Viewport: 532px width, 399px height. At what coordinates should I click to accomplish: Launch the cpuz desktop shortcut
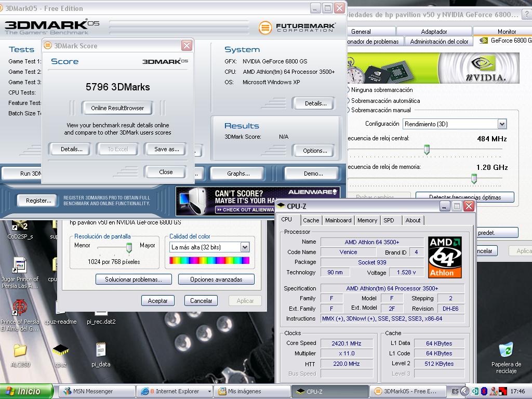(60, 351)
